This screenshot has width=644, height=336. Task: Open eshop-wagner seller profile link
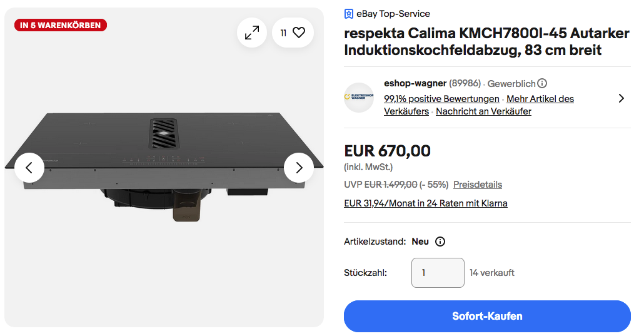click(x=415, y=83)
